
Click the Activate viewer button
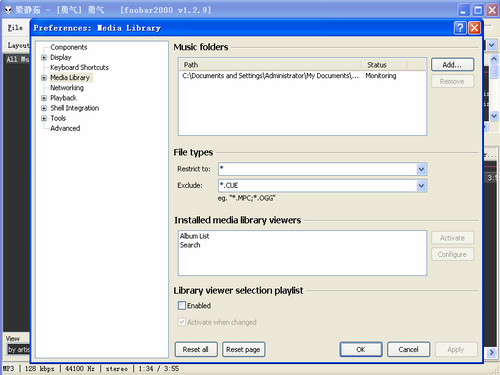[452, 238]
